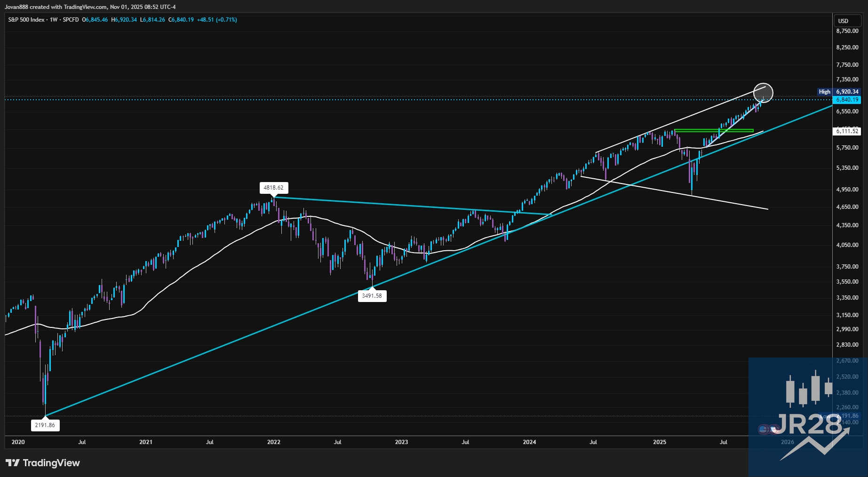Click the 5,750.00 price axis label
This screenshot has width=868, height=477.
coord(847,148)
